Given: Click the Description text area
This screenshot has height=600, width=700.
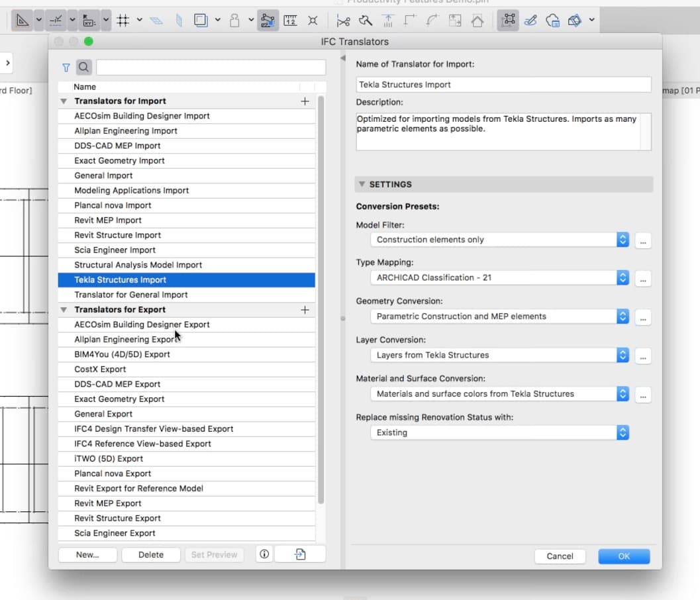Looking at the screenshot, I should click(503, 132).
